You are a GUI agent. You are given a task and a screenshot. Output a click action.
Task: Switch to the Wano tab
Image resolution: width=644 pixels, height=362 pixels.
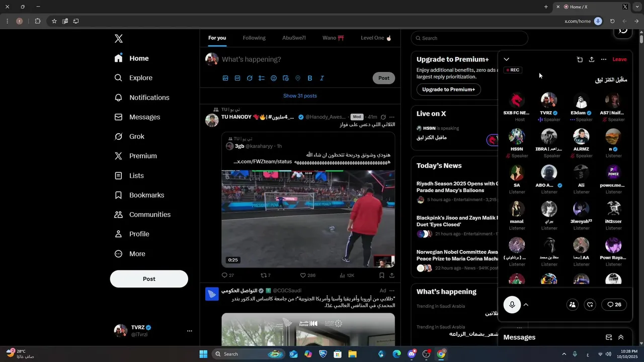(333, 38)
